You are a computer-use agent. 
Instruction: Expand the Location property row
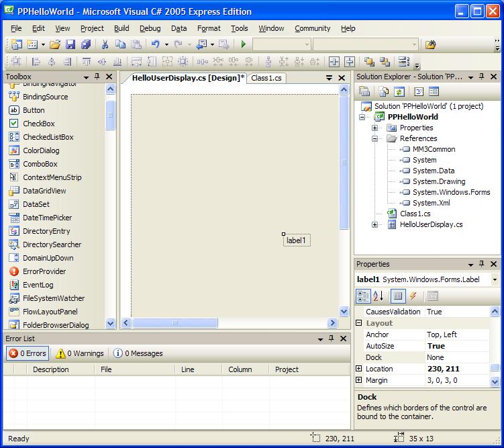[359, 369]
